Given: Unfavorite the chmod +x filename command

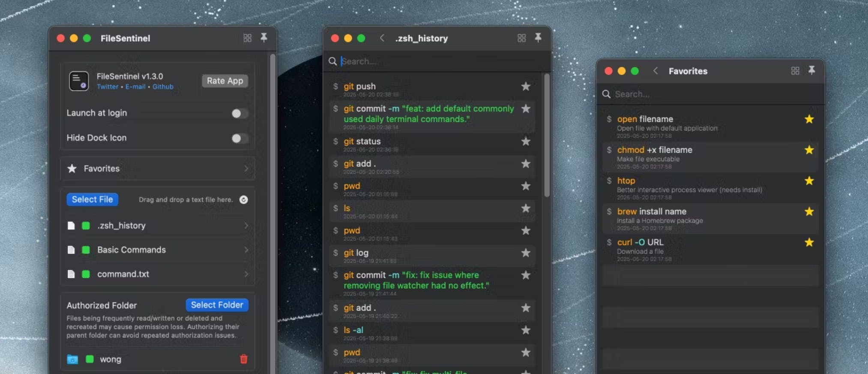Looking at the screenshot, I should click(809, 150).
